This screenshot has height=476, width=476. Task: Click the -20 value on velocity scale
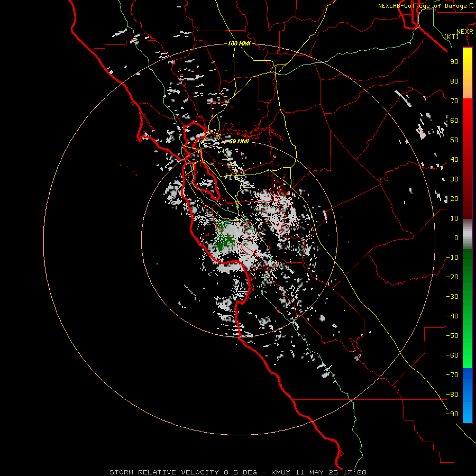(x=452, y=277)
